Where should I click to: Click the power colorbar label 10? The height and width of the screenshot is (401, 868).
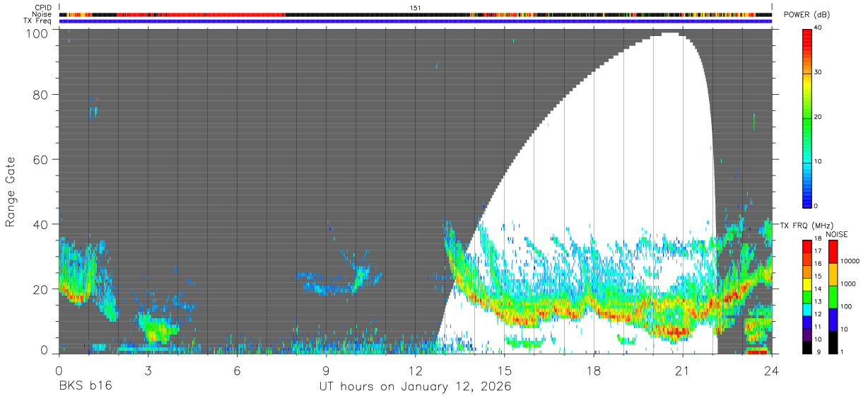819,162
